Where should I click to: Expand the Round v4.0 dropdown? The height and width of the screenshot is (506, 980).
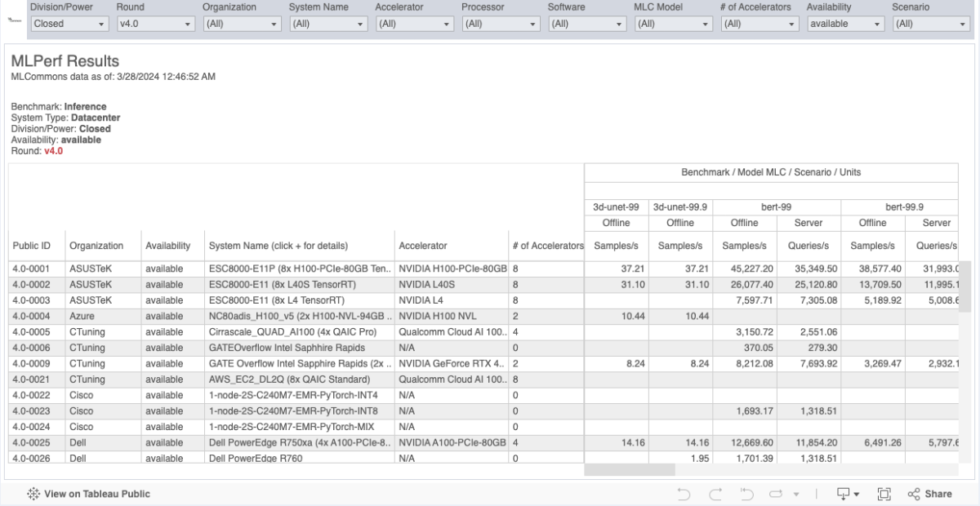point(156,24)
